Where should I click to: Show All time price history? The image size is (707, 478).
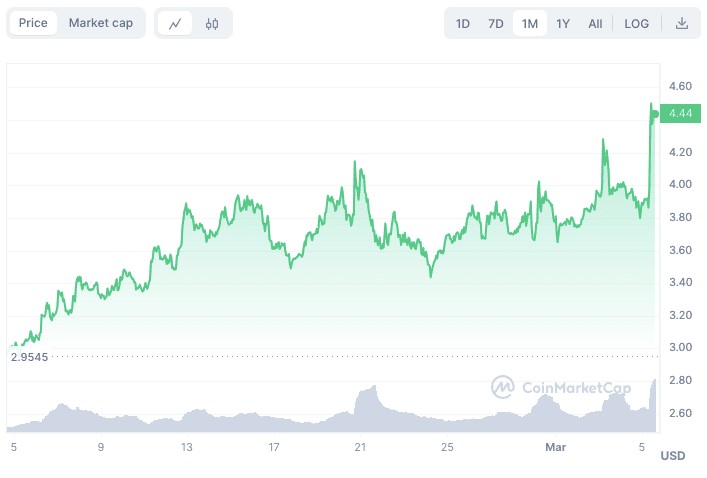tap(595, 23)
